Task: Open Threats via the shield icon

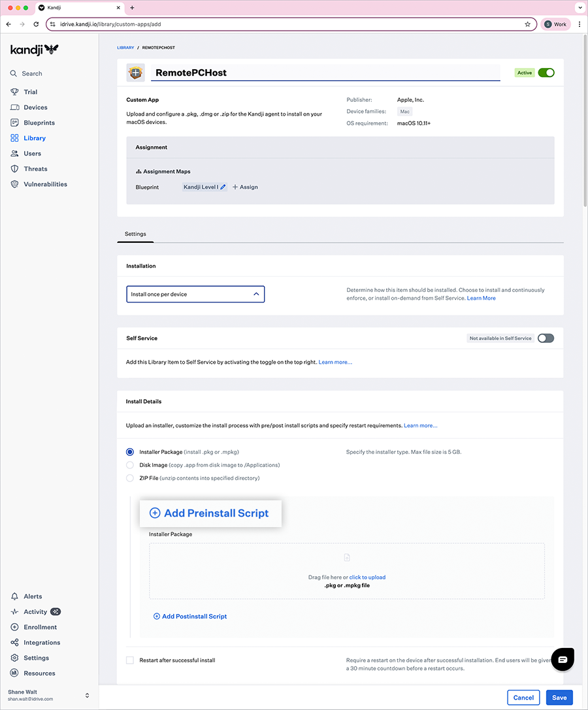Action: click(x=14, y=169)
